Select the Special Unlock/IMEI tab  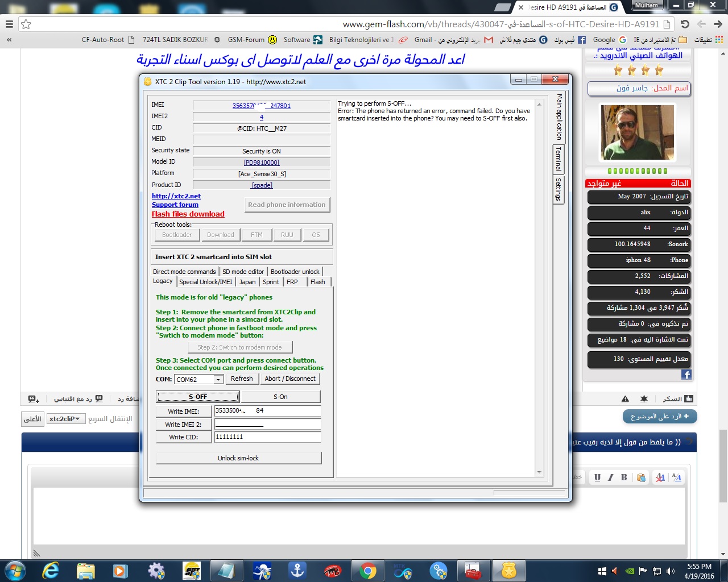(206, 282)
